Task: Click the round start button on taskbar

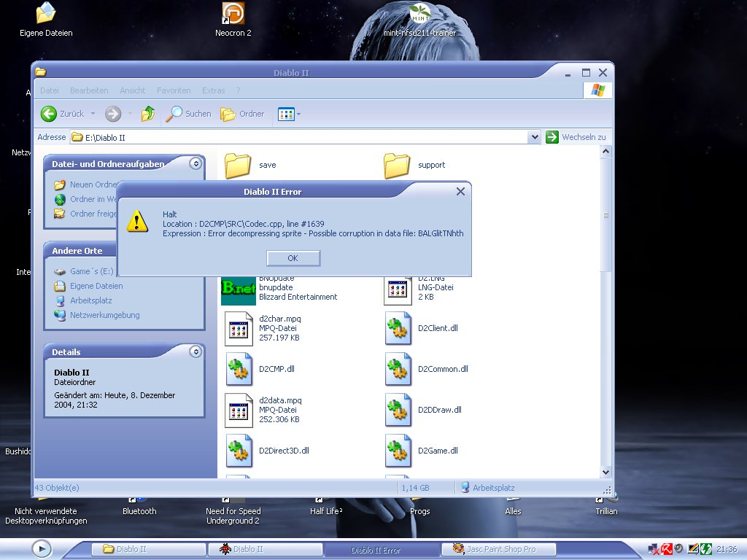Action: pos(42,549)
